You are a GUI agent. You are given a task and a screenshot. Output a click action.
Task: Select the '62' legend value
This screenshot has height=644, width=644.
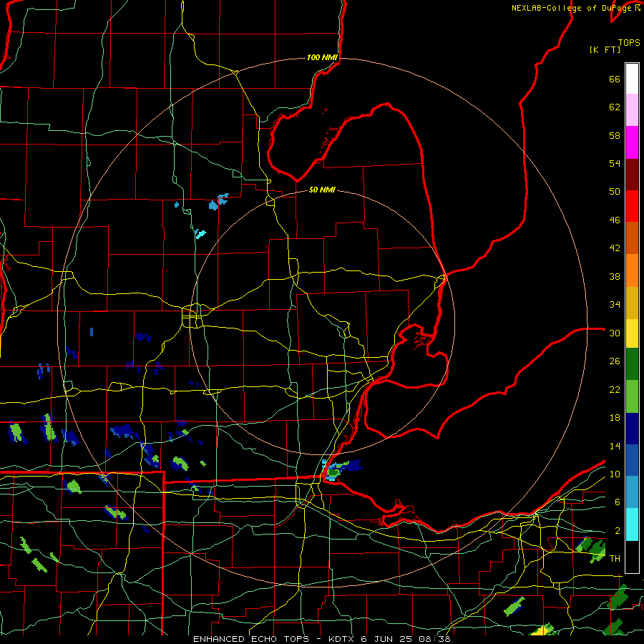pyautogui.click(x=615, y=107)
